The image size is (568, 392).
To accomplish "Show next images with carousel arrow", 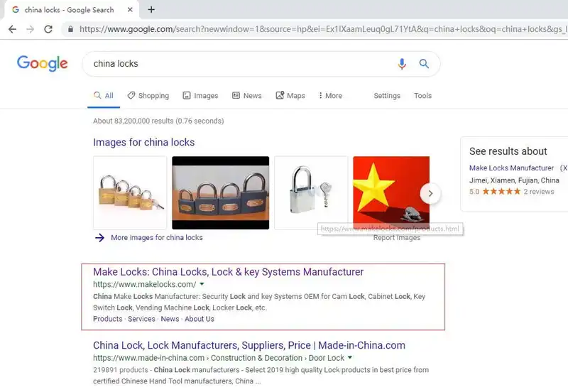I will (430, 193).
